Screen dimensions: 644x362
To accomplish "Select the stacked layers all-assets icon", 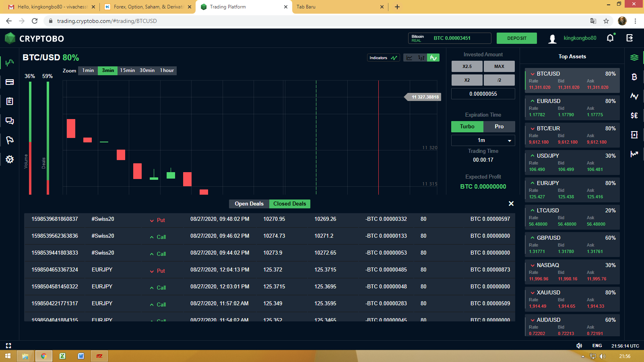I will 634,58.
